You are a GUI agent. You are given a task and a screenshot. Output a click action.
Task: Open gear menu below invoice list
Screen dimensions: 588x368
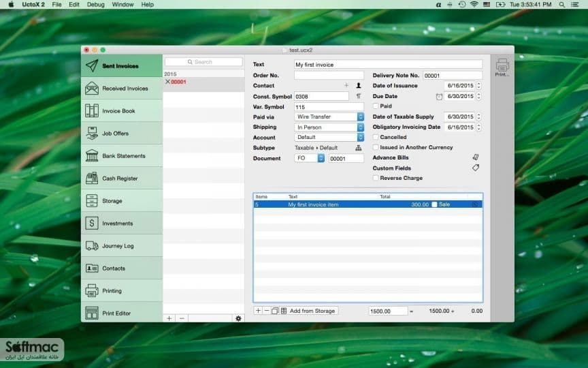(x=238, y=318)
